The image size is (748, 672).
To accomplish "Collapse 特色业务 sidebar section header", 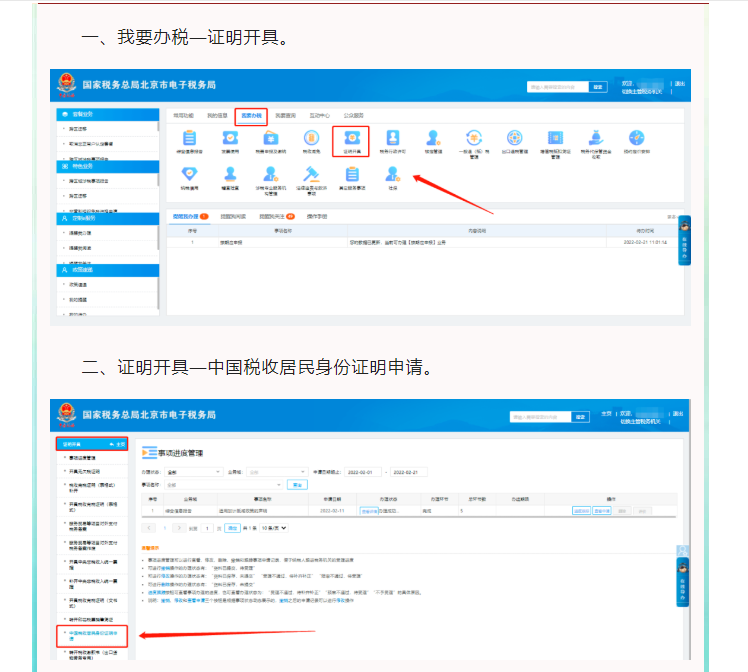I will (108, 166).
